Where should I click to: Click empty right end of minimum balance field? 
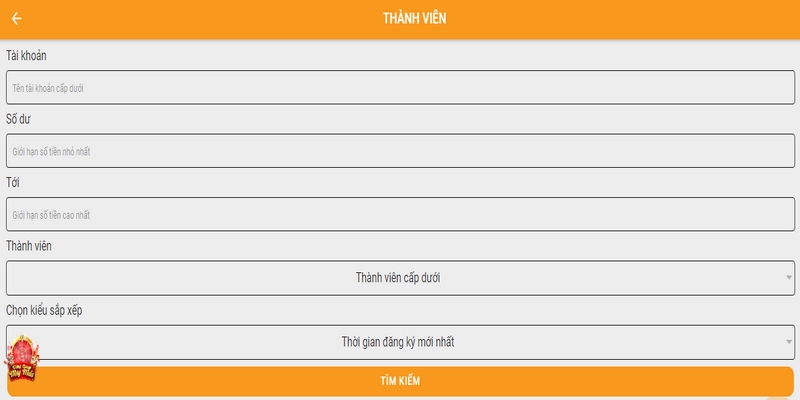(x=740, y=151)
